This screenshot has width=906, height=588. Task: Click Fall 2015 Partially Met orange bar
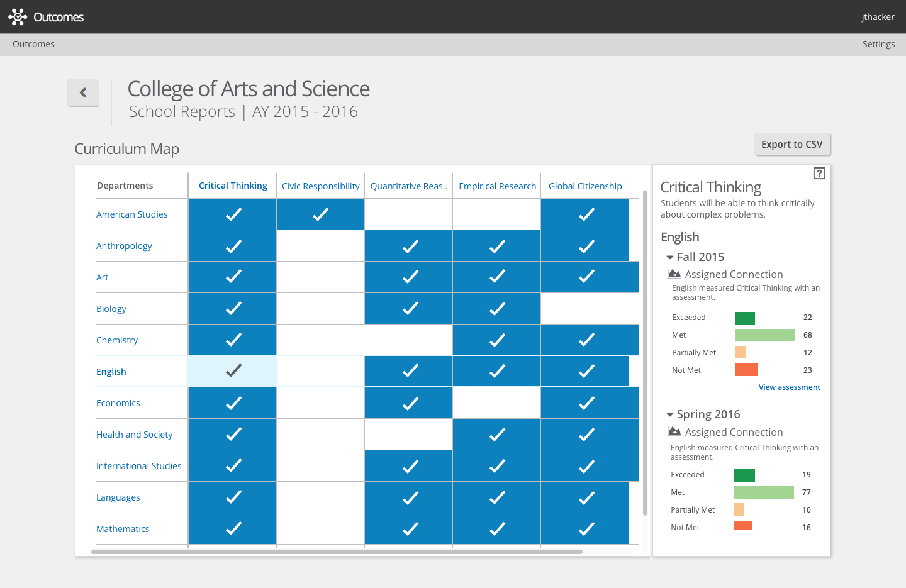coord(740,352)
